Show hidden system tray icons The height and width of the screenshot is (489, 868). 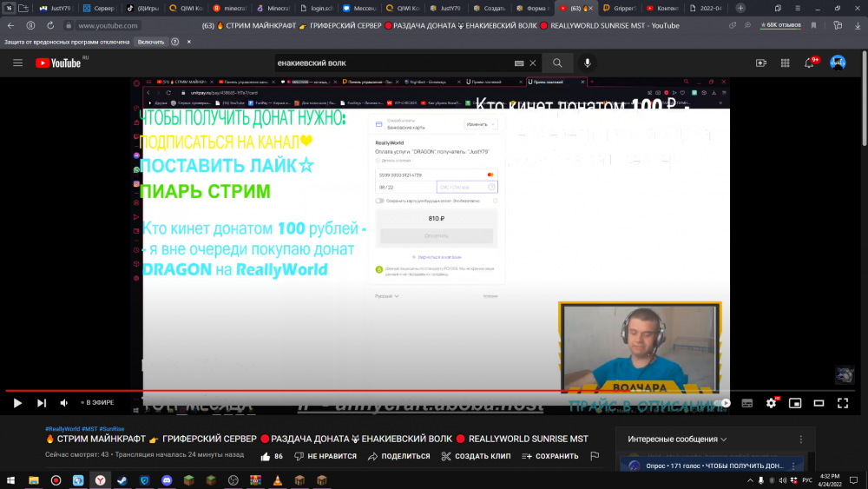(x=750, y=480)
